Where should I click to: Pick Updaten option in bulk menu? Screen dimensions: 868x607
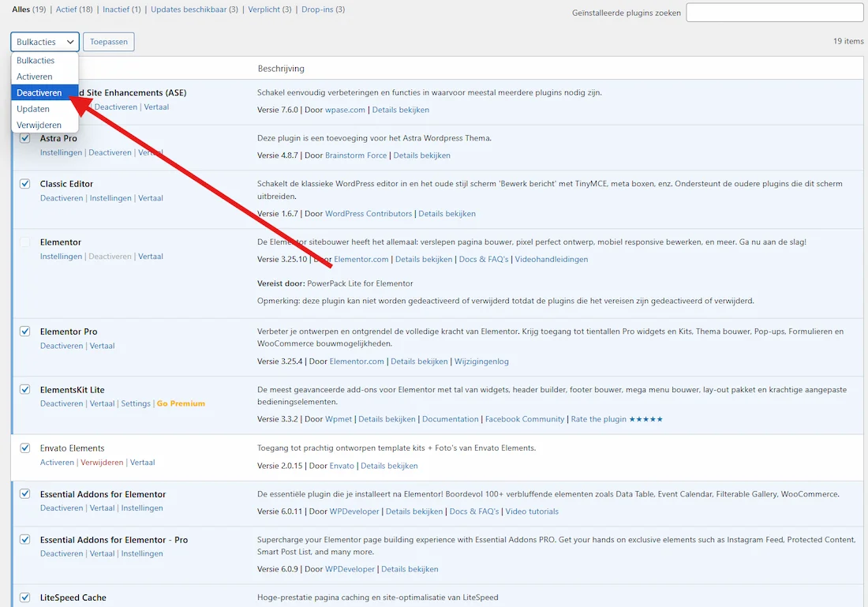33,109
